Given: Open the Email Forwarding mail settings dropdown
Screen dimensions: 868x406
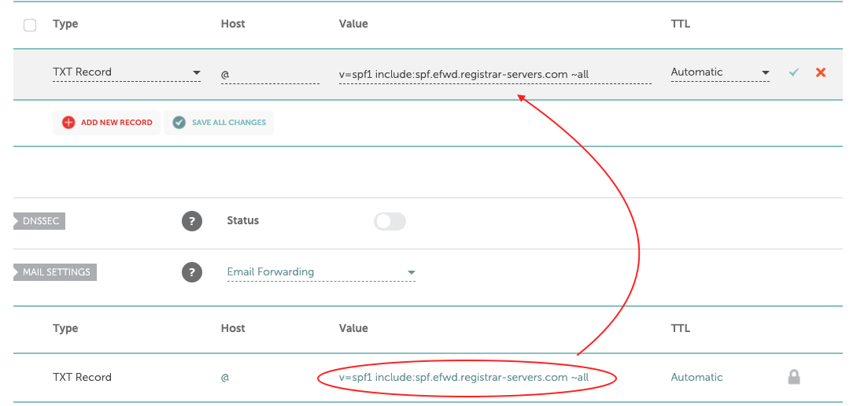Looking at the screenshot, I should tap(321, 272).
